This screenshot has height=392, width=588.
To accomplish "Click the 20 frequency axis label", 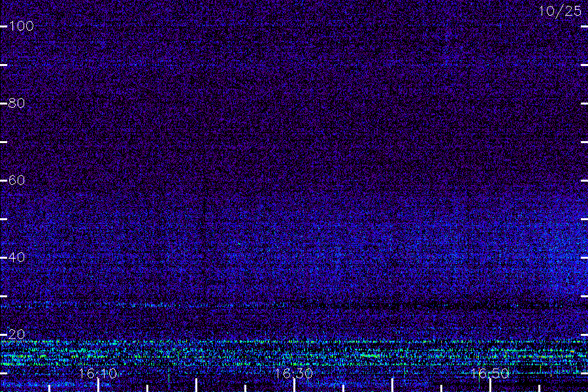I will click(x=16, y=335).
